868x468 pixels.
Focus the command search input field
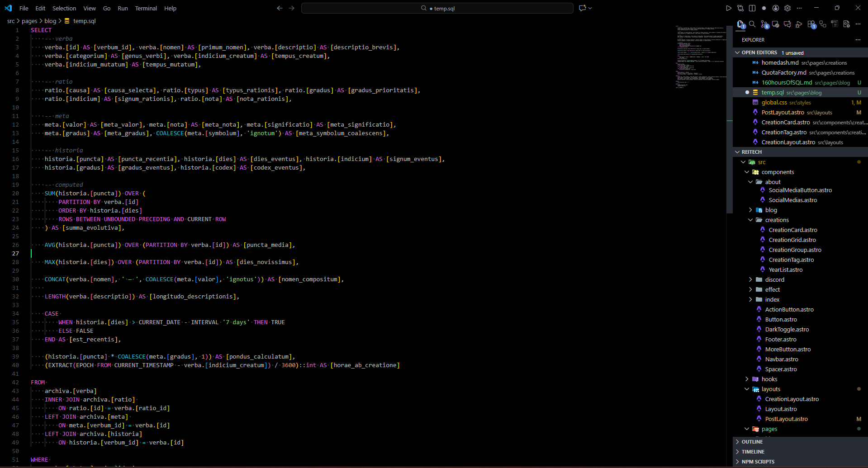(437, 8)
